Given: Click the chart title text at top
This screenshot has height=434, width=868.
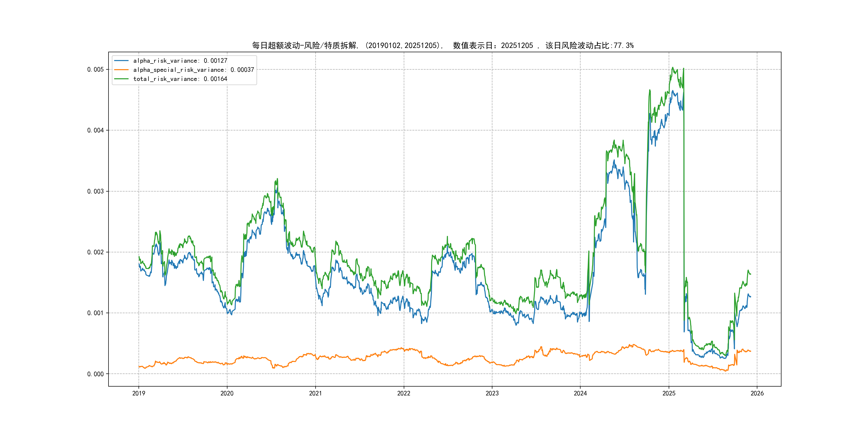Looking at the screenshot, I should tap(443, 46).
